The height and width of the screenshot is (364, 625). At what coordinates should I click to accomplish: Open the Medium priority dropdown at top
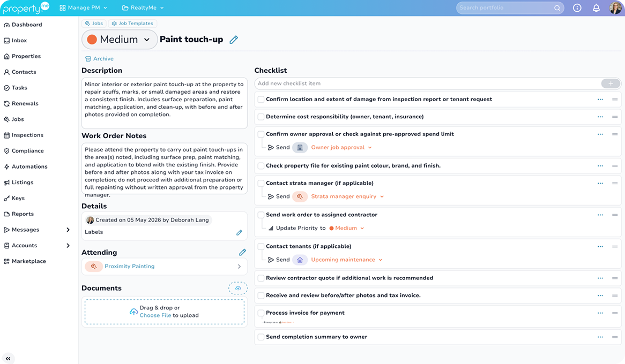pos(119,40)
